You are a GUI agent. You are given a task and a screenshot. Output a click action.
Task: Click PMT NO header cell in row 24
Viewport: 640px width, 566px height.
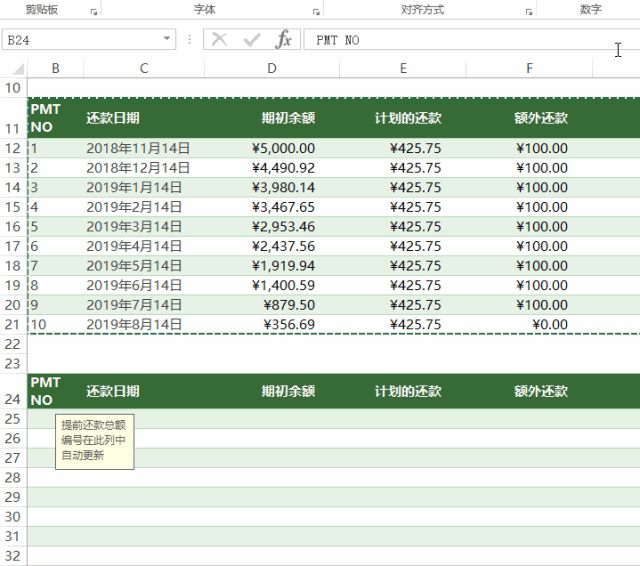[x=56, y=391]
